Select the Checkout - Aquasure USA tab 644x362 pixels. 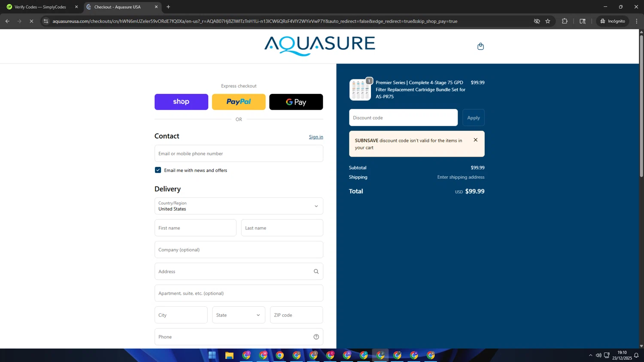pyautogui.click(x=118, y=7)
